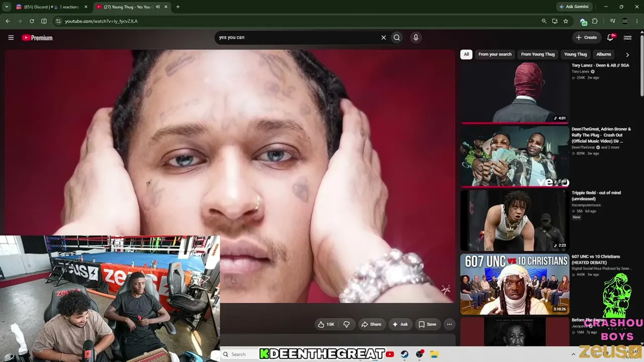
Task: Open the Trippie Redd out of mind thumbnail
Action: pyautogui.click(x=515, y=220)
